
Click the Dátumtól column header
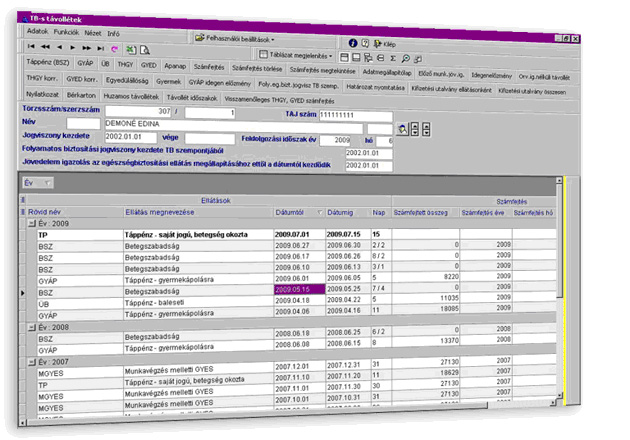coord(291,212)
